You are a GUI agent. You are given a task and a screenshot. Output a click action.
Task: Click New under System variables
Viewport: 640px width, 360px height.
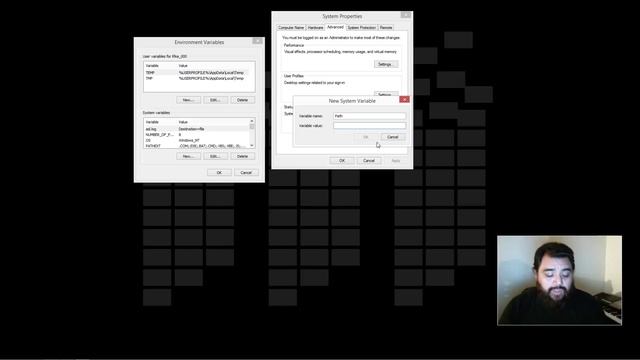(188, 156)
